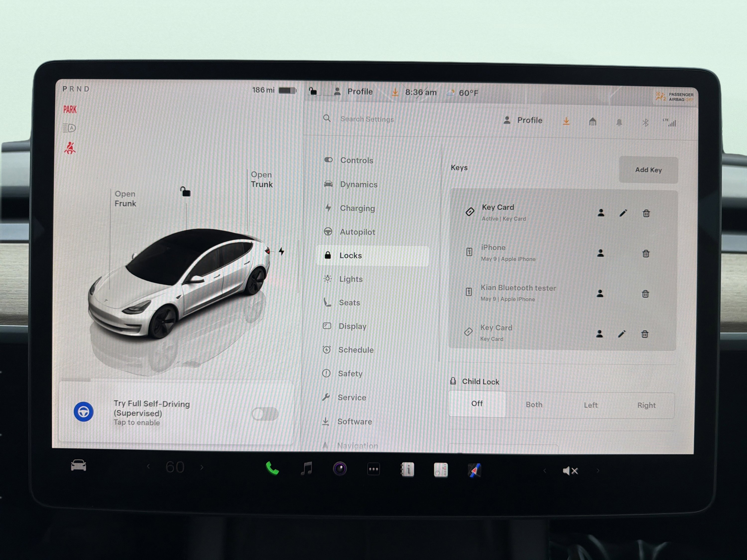Open the Profile menu in the top status bar
The image size is (747, 560).
(x=353, y=92)
